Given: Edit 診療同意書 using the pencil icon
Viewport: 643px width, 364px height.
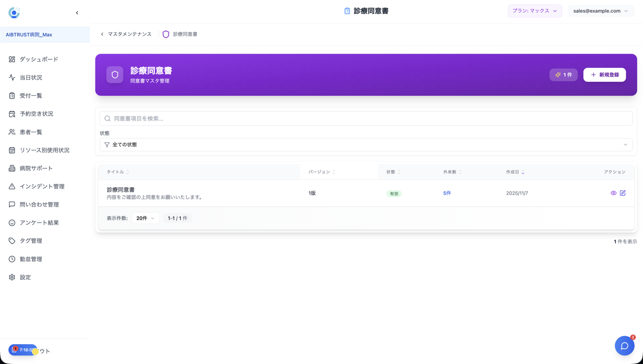Looking at the screenshot, I should click(x=623, y=193).
